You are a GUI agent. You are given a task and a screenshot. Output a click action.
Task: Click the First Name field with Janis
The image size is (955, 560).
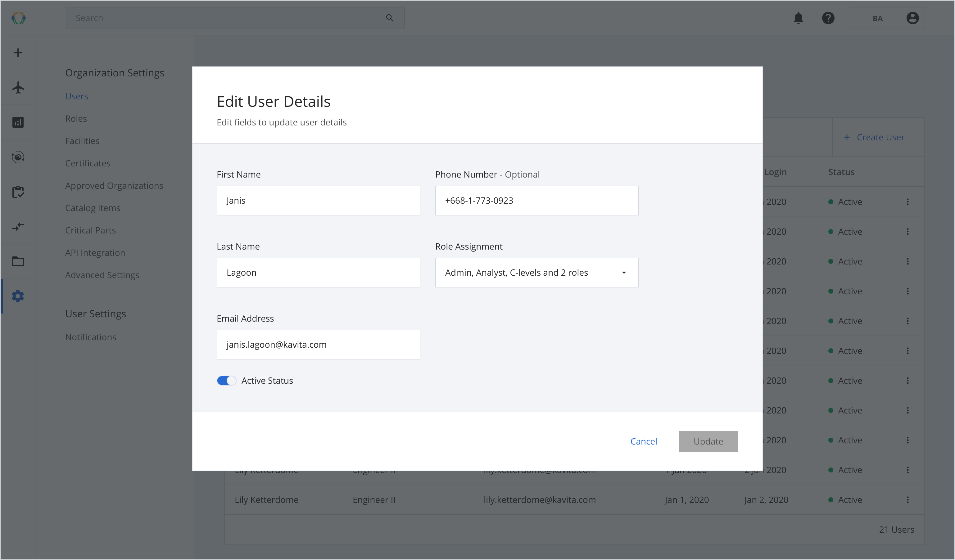pos(318,201)
